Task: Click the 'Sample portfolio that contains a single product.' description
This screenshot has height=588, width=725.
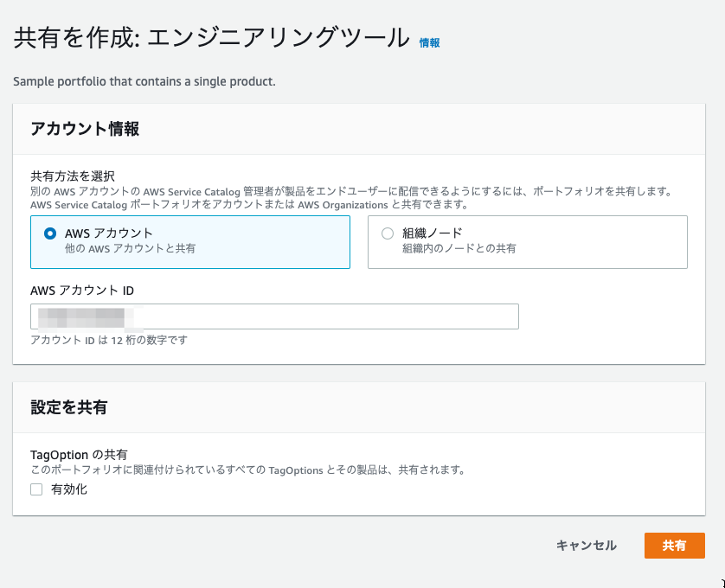Action: point(144,82)
